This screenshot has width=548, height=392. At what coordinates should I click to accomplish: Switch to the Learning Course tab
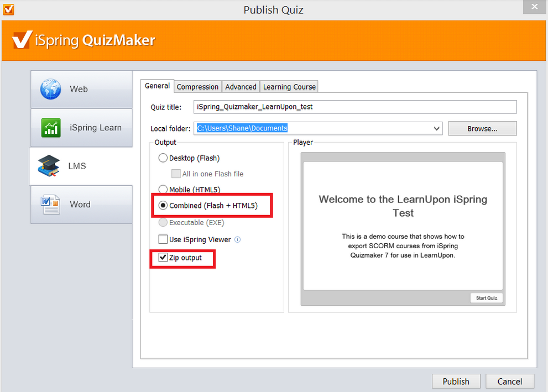pyautogui.click(x=289, y=87)
